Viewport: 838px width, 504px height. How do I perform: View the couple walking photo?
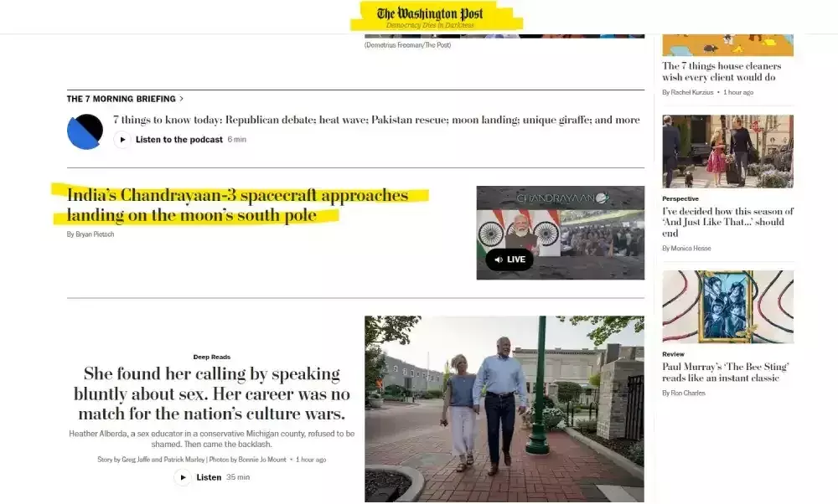coord(504,409)
